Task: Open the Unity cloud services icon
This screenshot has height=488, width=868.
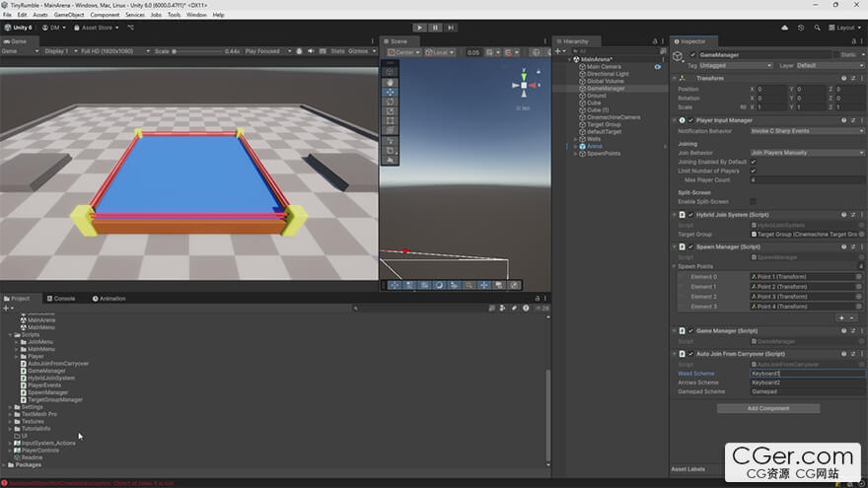Action: pos(785,28)
